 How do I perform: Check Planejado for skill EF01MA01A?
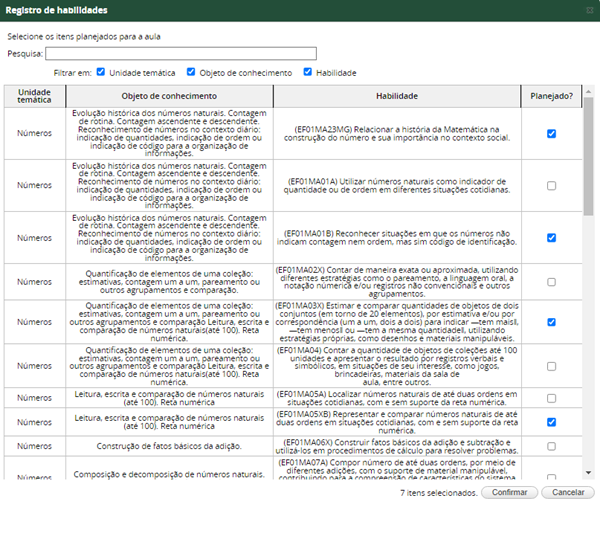(x=552, y=185)
